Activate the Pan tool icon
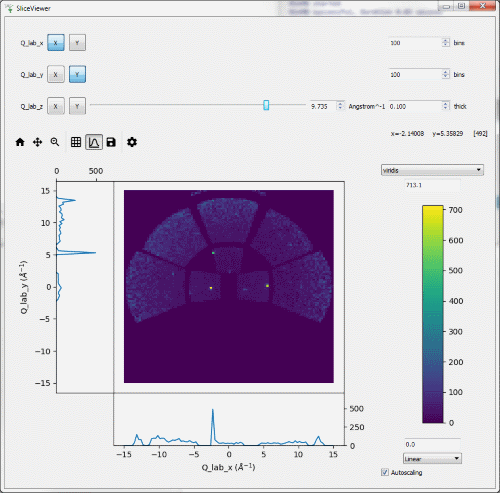Viewport: 500px width, 493px height. point(37,142)
